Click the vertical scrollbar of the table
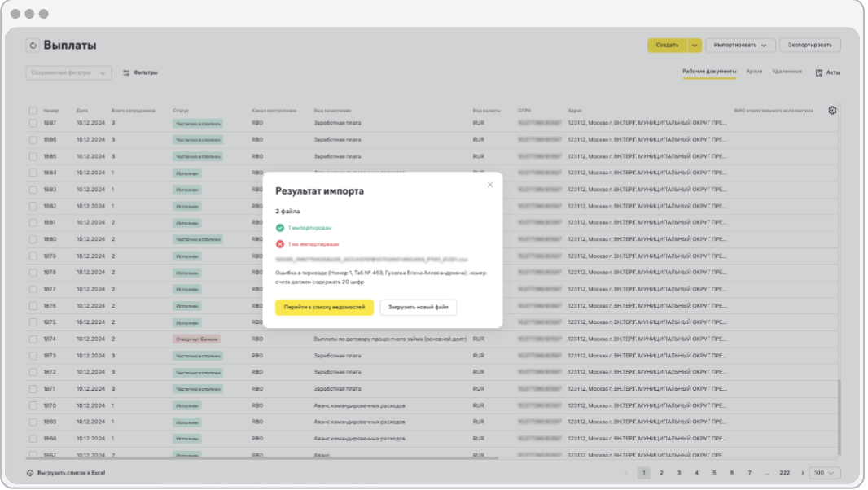Image resolution: width=868 pixels, height=490 pixels. (x=839, y=415)
